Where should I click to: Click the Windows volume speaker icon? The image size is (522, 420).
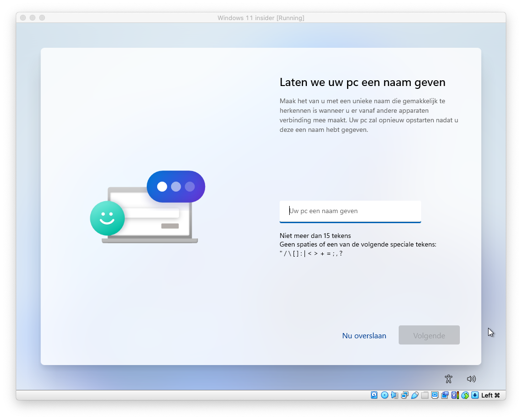(x=471, y=379)
